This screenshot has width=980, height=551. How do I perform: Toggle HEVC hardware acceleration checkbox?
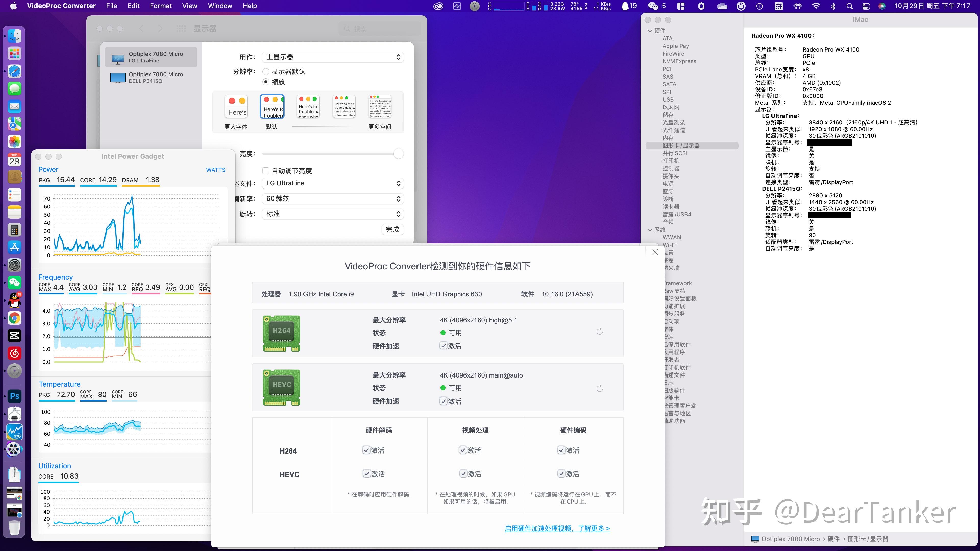point(443,401)
